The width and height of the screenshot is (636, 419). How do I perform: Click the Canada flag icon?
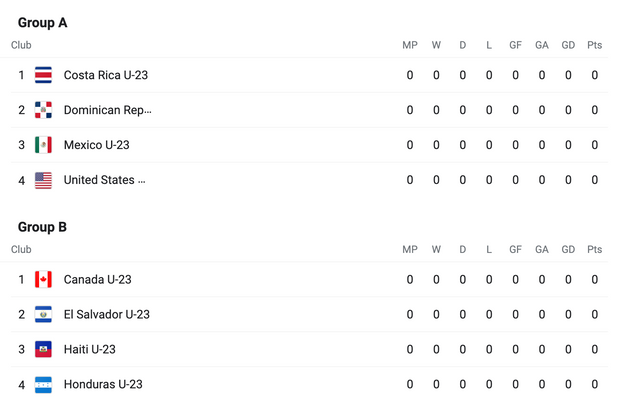click(43, 280)
